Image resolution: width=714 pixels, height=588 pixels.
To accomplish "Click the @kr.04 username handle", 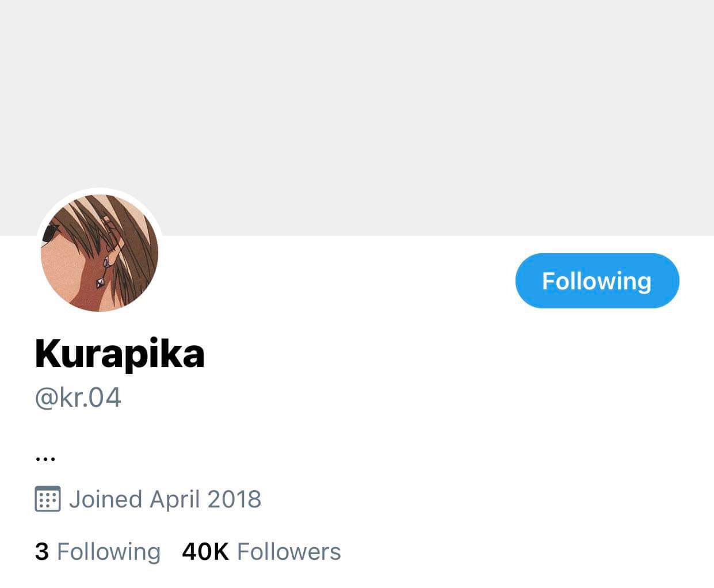I will tap(78, 398).
